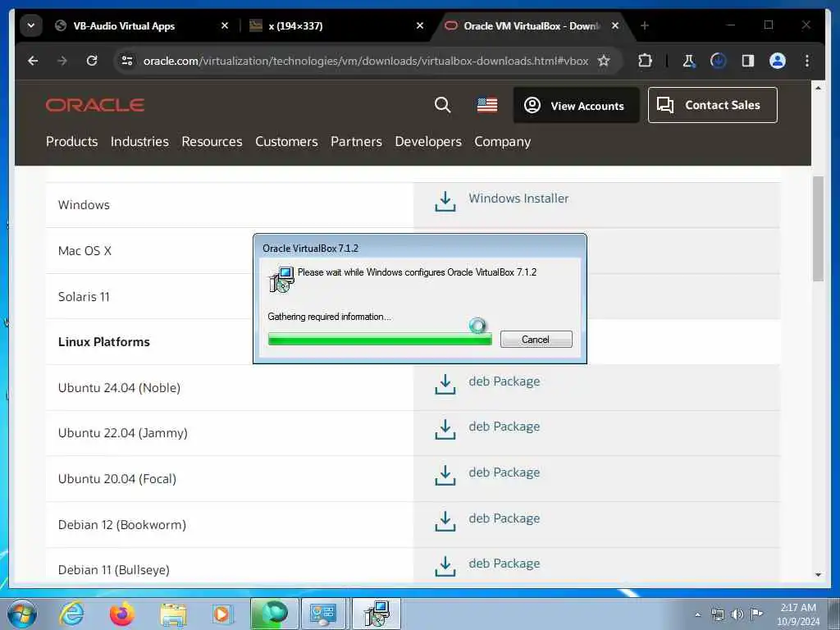Viewport: 840px width, 630px height.
Task: Show hidden tray icons arrow
Action: tap(697, 614)
